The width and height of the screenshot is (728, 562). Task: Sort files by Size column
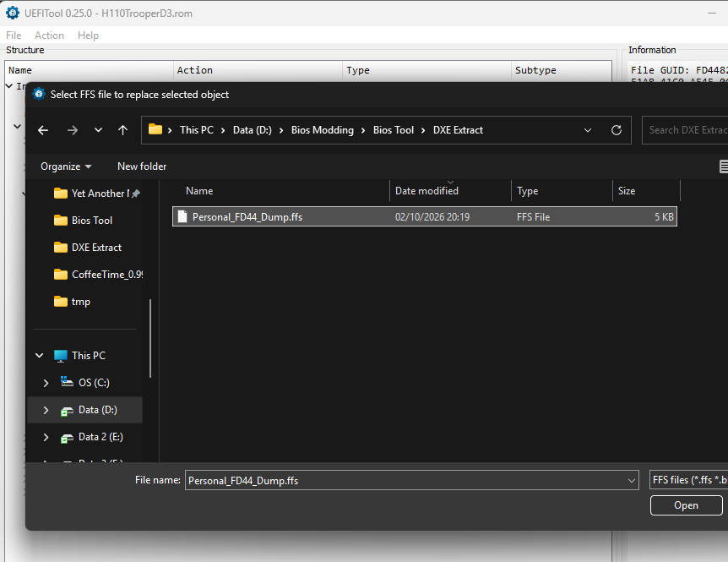[627, 191]
